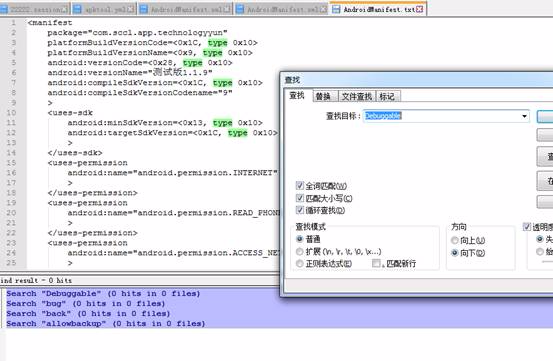Switch to the apktool.yml tab

(x=104, y=9)
